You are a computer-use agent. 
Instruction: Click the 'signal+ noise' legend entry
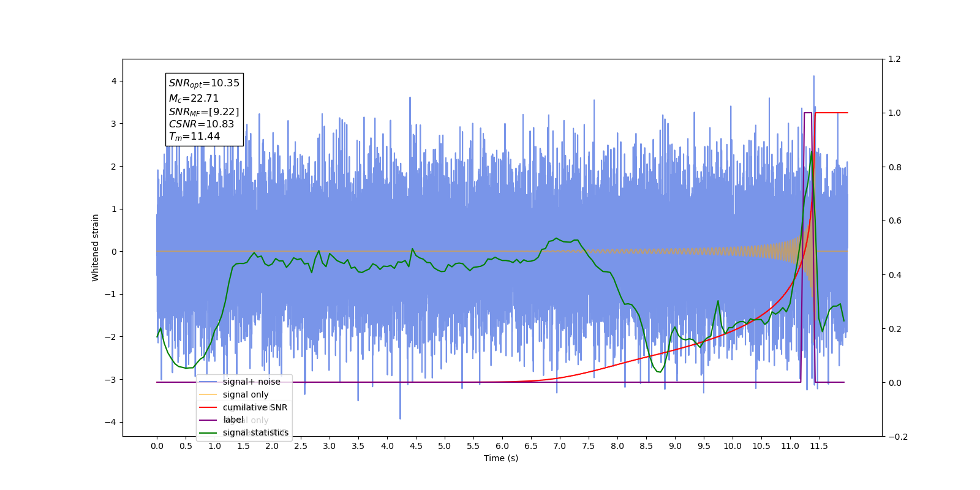pyautogui.click(x=251, y=382)
